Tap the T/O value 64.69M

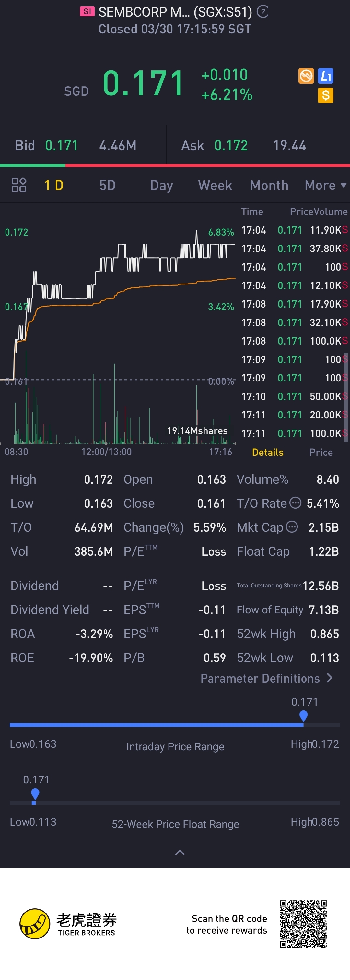(93, 527)
